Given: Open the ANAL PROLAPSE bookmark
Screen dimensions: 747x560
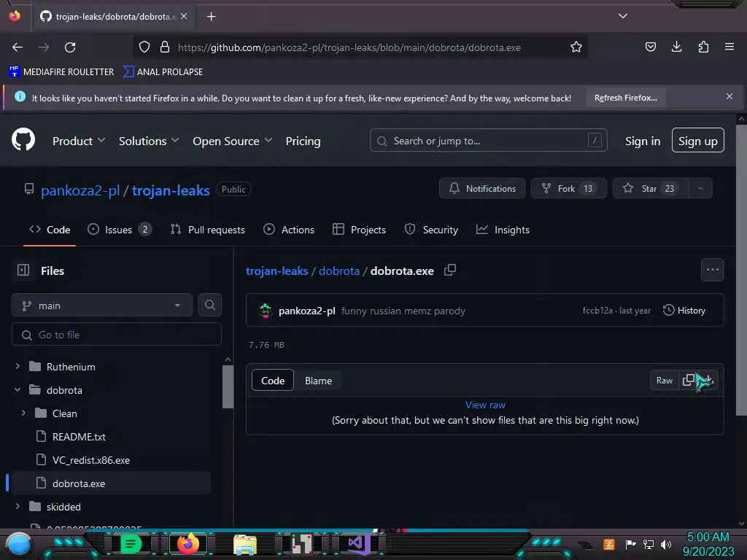Looking at the screenshot, I should pyautogui.click(x=163, y=72).
